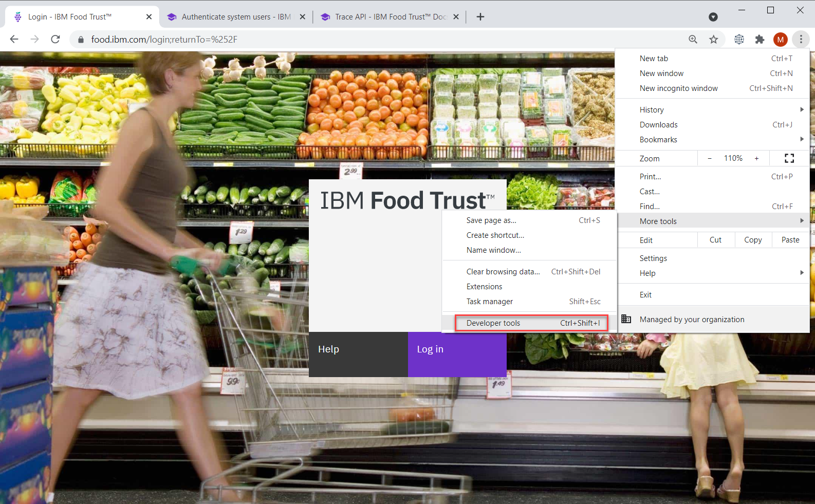Switch to the Authenticate system users tab
The height and width of the screenshot is (504, 815).
pos(236,17)
